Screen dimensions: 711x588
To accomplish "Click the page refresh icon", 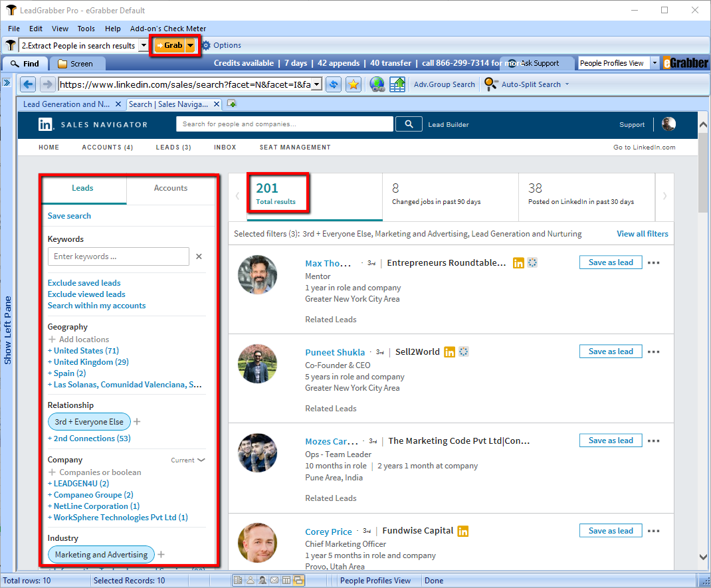I will pos(334,84).
